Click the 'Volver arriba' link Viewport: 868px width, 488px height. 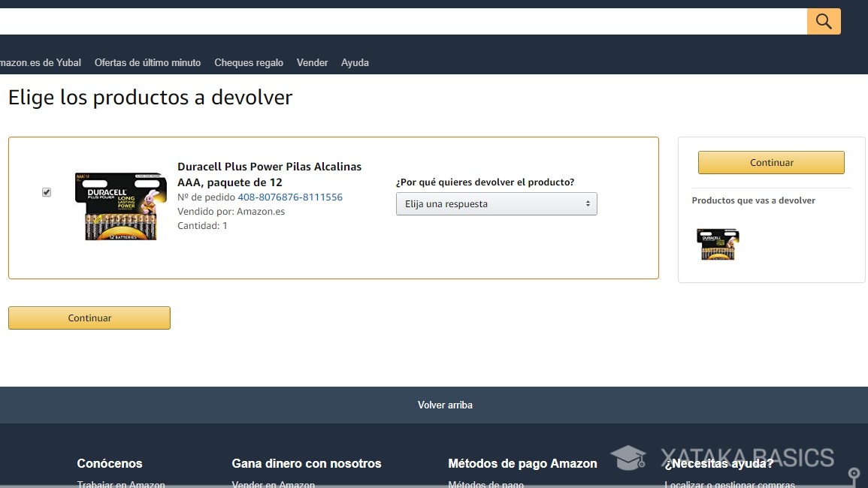[x=445, y=405]
